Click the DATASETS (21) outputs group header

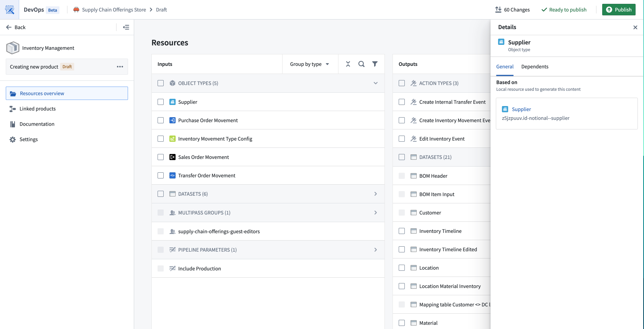click(442, 157)
